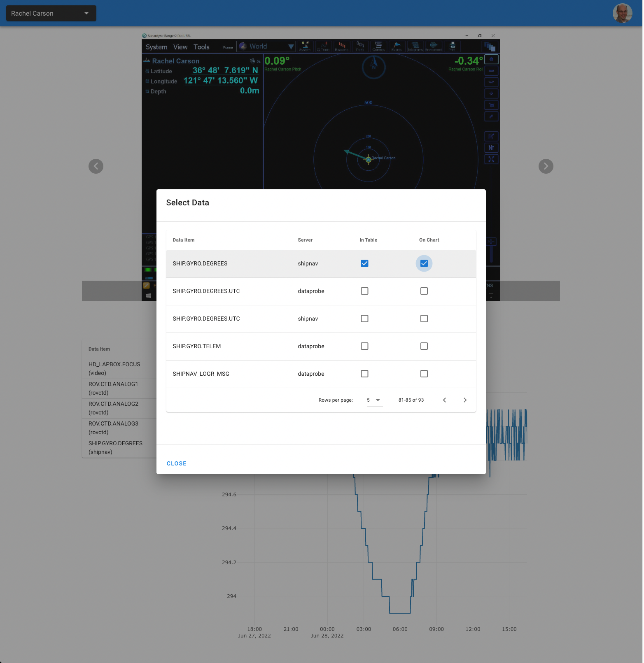
Task: Click Server column header in dialog
Action: (305, 240)
